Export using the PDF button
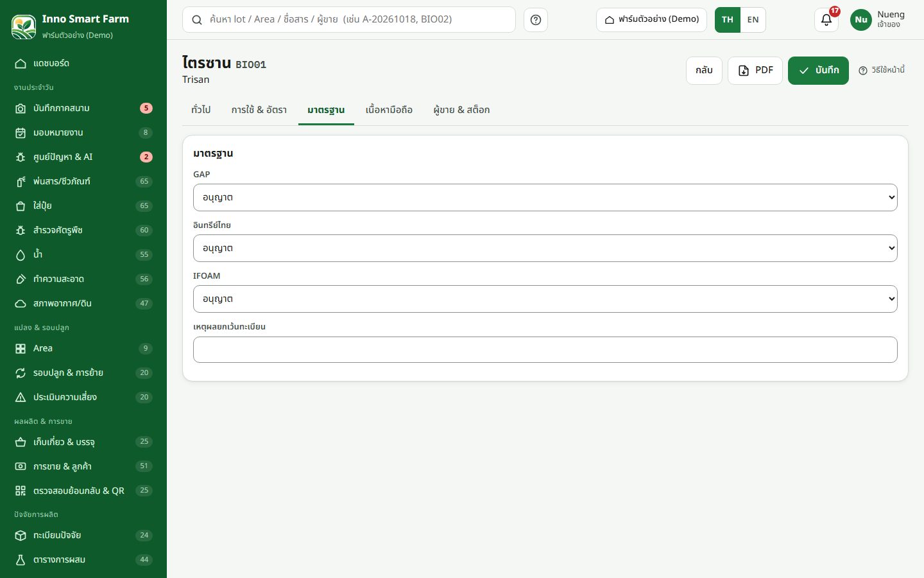Screen dimensions: 924x578 pos(755,70)
